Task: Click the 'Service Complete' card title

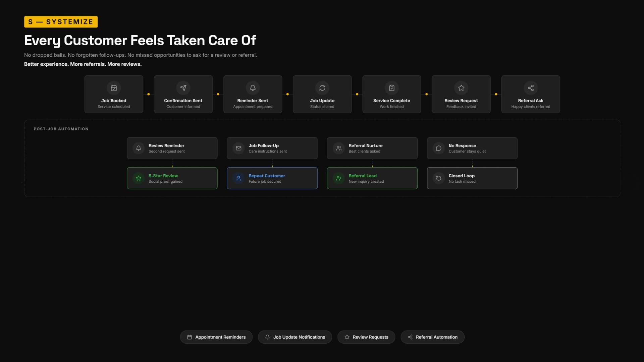Action: (x=391, y=101)
